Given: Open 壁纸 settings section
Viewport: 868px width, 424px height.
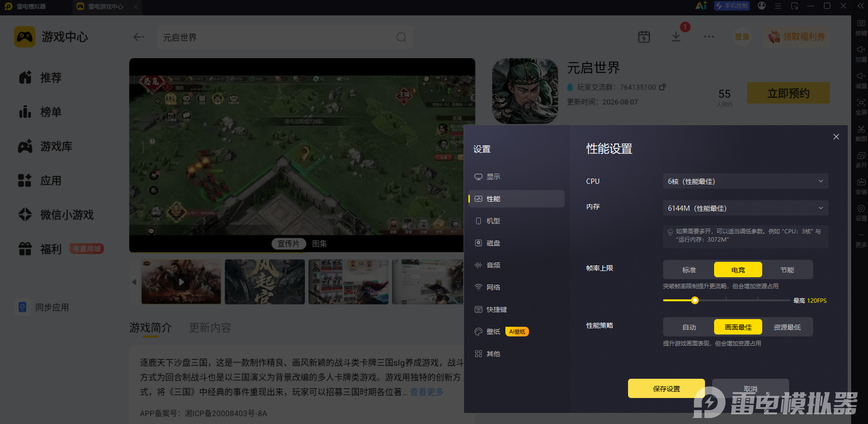Looking at the screenshot, I should coord(516,332).
